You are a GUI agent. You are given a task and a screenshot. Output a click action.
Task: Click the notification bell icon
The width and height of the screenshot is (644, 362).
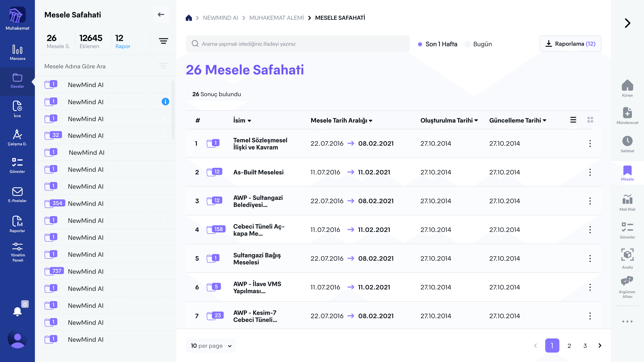tap(17, 312)
